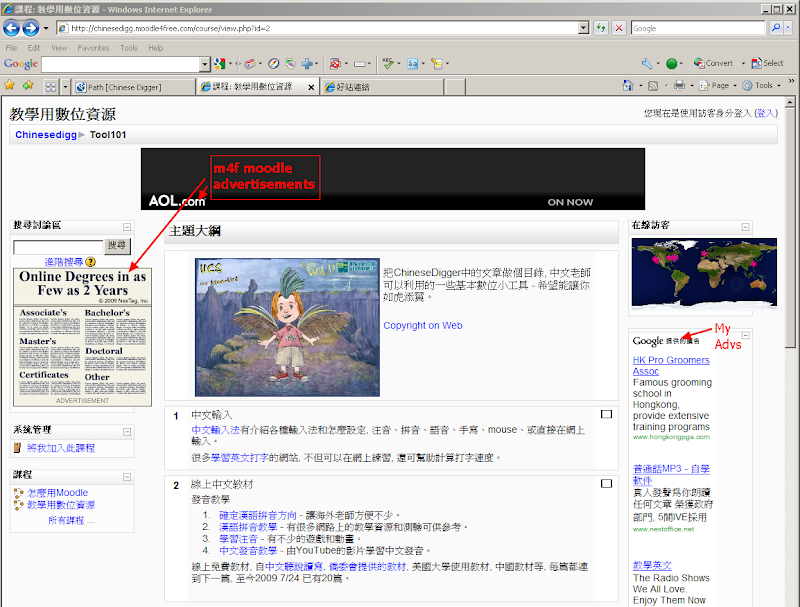
Task: Open the Help menu
Action: tap(156, 48)
